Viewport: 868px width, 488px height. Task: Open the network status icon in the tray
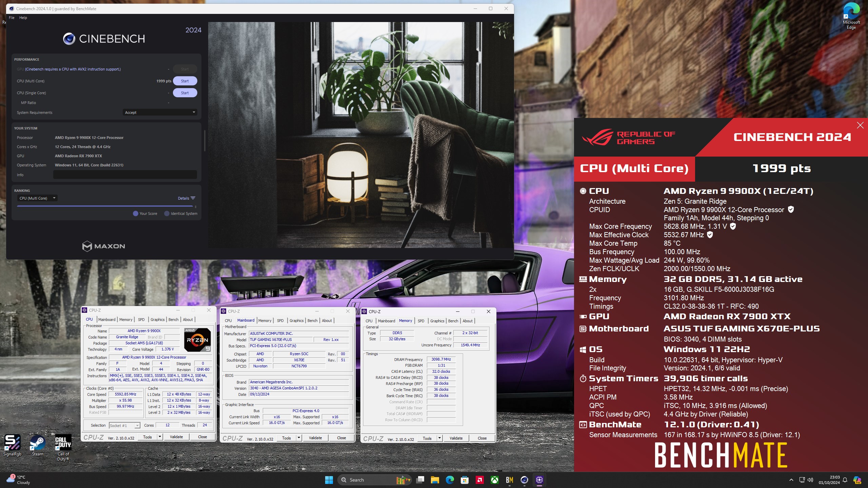click(802, 480)
